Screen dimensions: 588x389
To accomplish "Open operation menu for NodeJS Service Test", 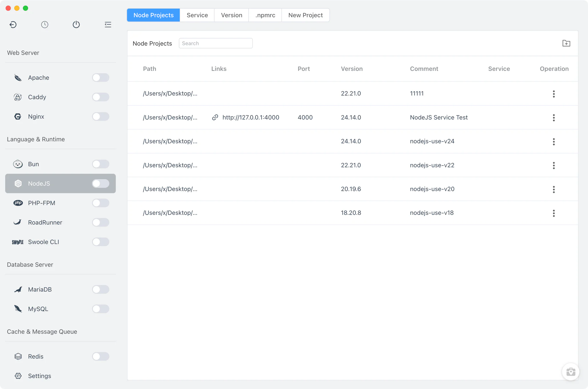I will click(x=554, y=118).
